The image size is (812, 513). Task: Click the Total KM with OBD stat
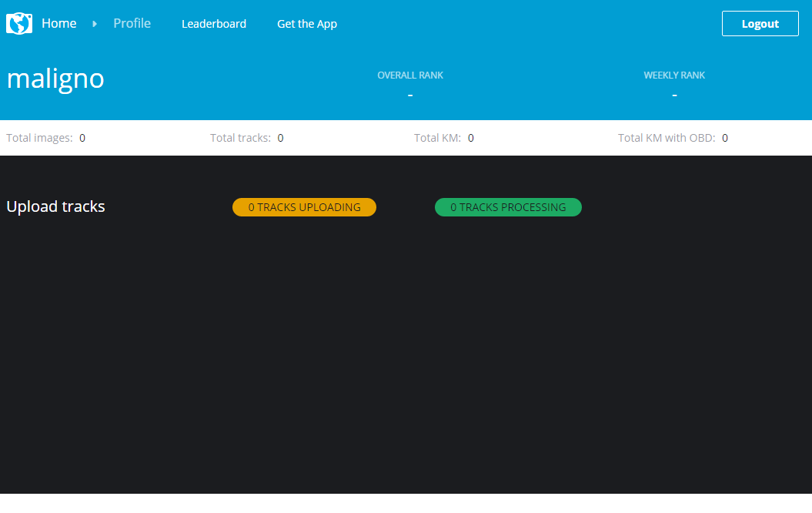(673, 138)
